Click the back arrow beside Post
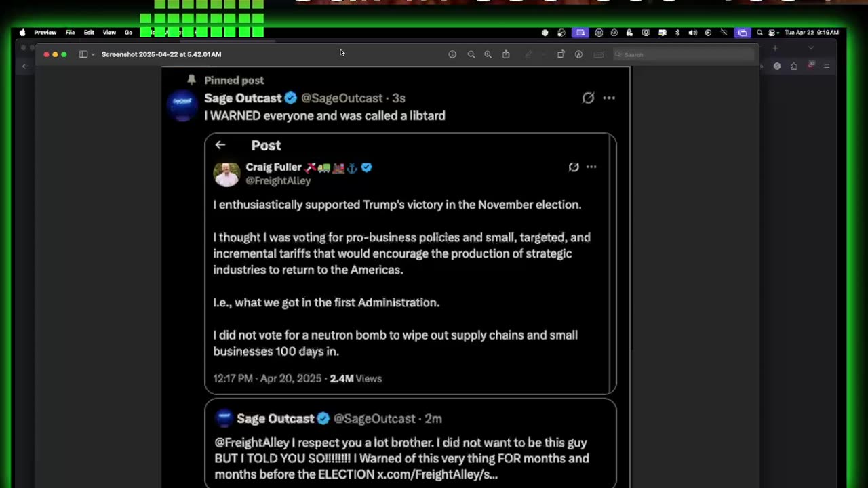The height and width of the screenshot is (488, 868). pyautogui.click(x=220, y=145)
